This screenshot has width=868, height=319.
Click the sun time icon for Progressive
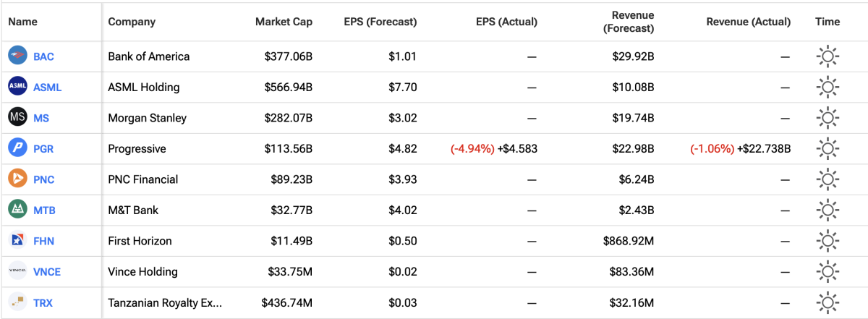[x=827, y=148]
